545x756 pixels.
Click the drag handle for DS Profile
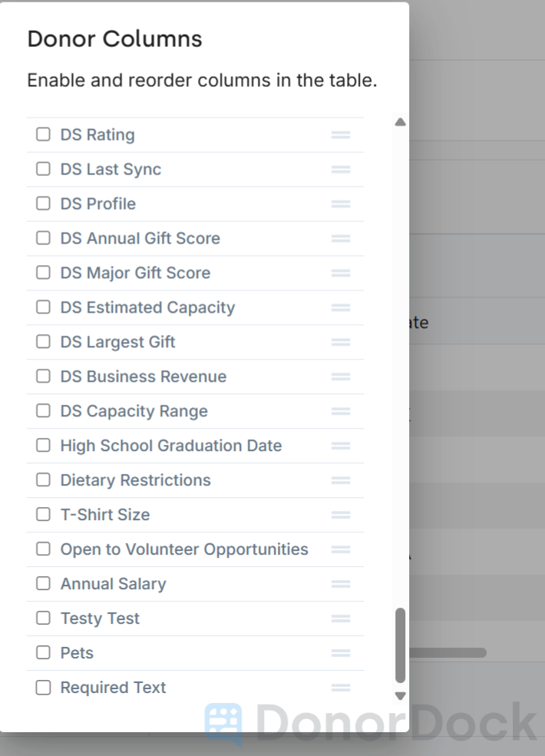[x=340, y=204]
